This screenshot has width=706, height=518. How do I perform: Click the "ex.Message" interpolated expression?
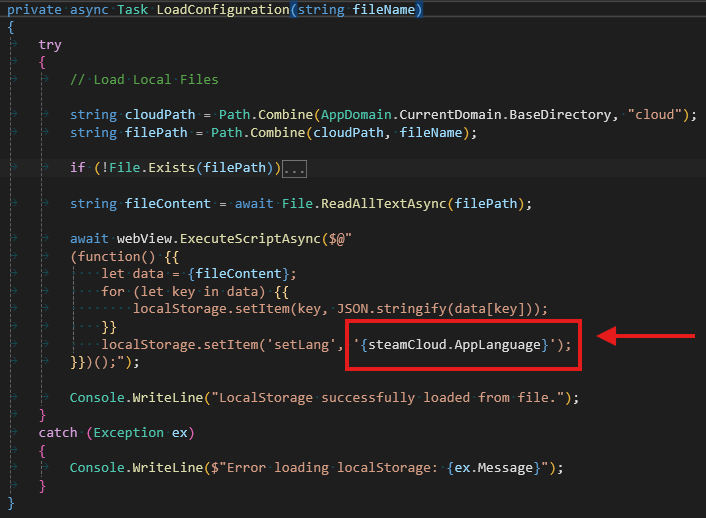(x=493, y=468)
